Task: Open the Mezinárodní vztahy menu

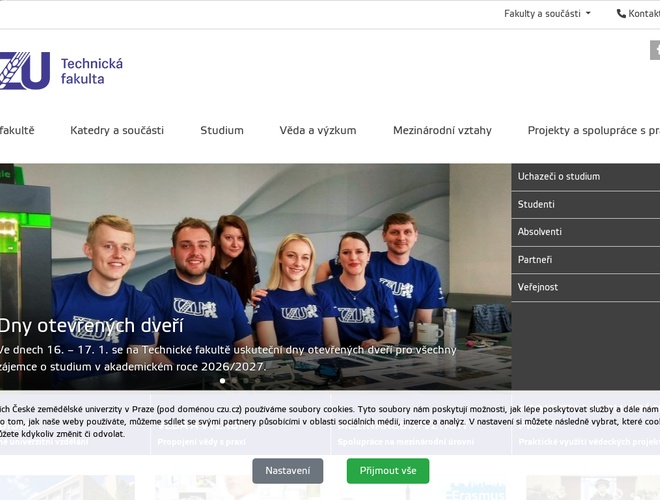Action: click(442, 130)
